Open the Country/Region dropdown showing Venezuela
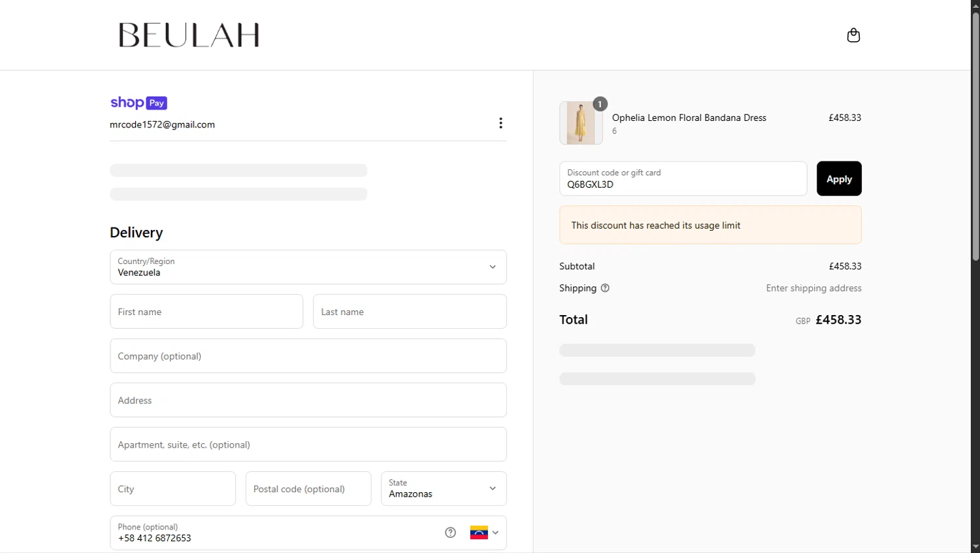 pos(308,267)
